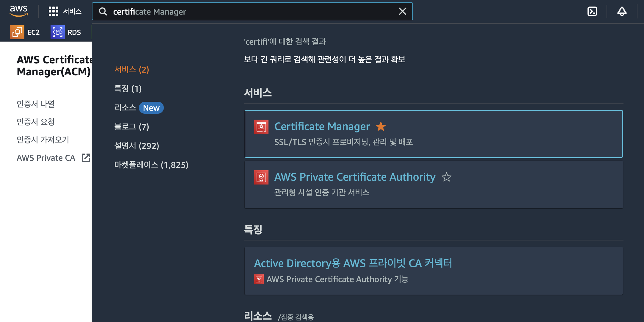Open the Certificate Manager result link
The image size is (644, 322).
322,126
